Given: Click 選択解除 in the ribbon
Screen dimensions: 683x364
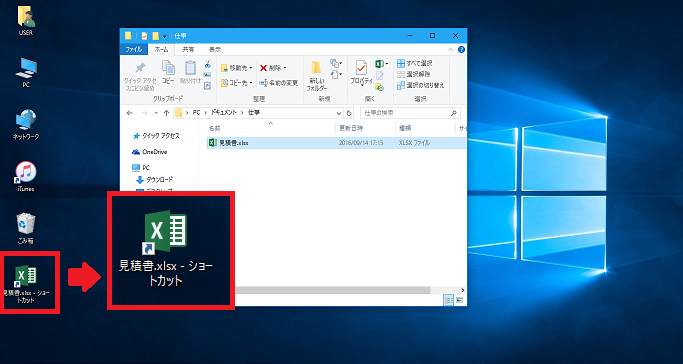Looking at the screenshot, I should point(414,74).
